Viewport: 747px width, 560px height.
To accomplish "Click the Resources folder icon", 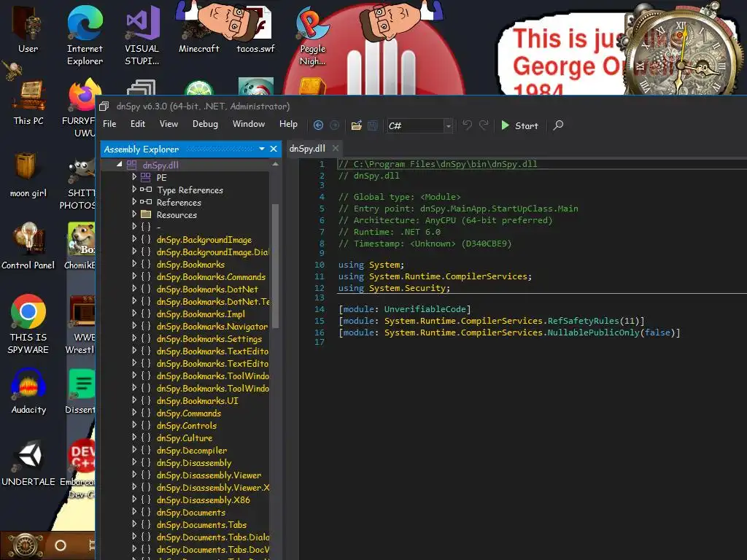I will point(146,214).
